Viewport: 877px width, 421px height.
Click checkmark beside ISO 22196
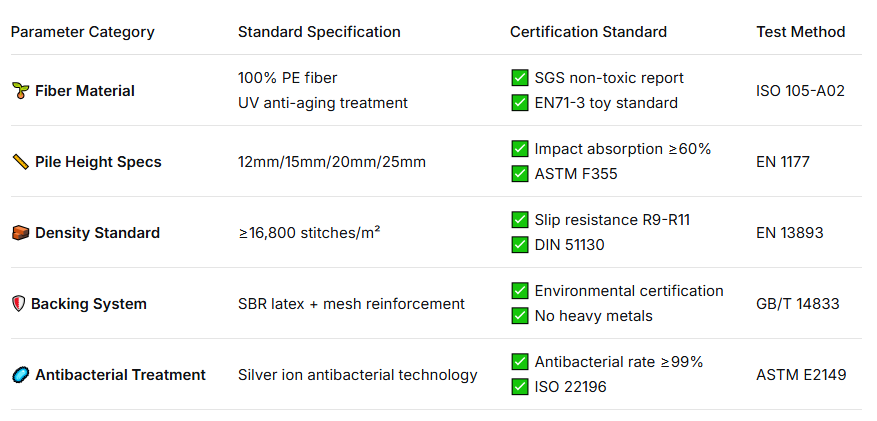(519, 387)
